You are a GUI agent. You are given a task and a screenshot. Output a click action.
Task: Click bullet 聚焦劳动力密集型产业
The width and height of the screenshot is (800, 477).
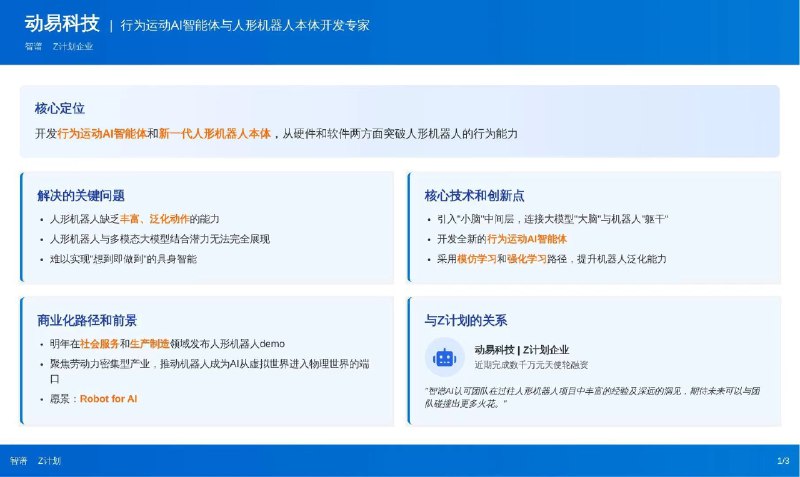pyautogui.click(x=209, y=371)
